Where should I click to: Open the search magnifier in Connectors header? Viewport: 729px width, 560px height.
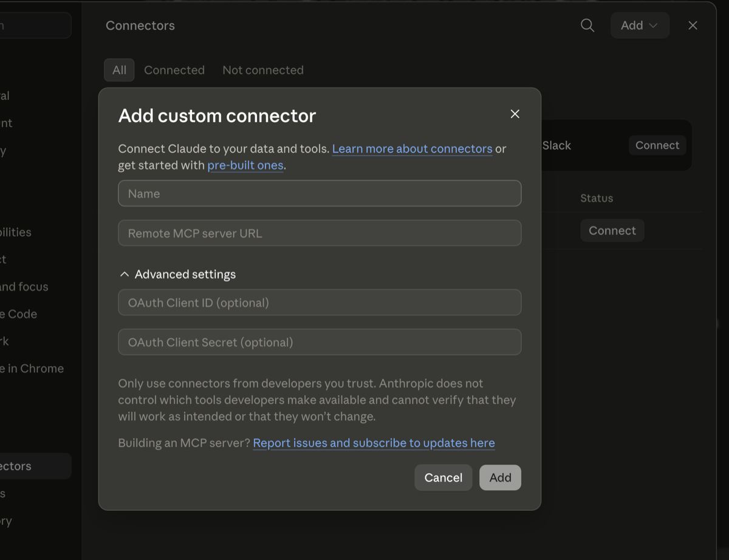(587, 26)
